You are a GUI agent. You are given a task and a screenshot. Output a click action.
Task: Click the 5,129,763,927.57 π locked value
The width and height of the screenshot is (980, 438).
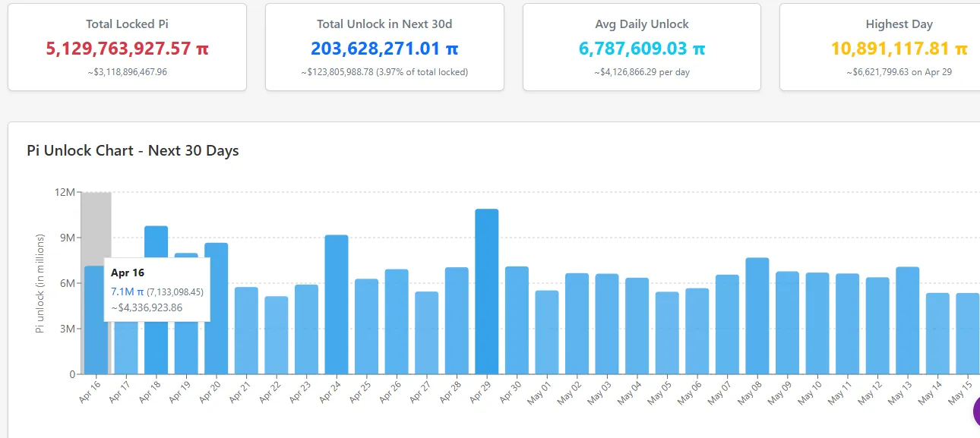pos(127,49)
